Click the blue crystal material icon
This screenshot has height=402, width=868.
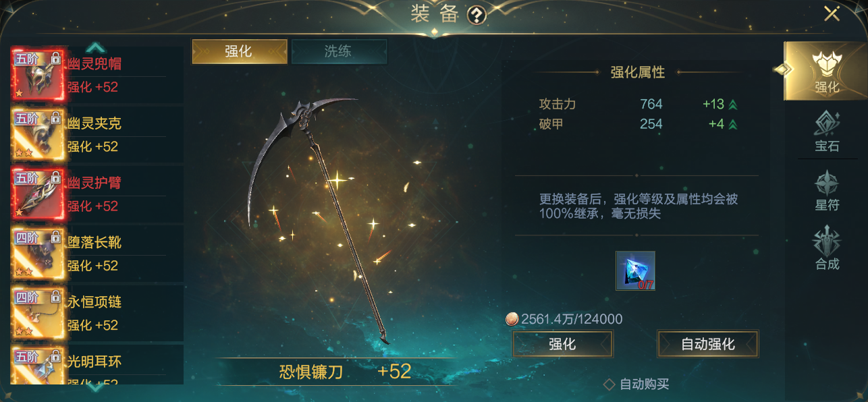click(635, 270)
